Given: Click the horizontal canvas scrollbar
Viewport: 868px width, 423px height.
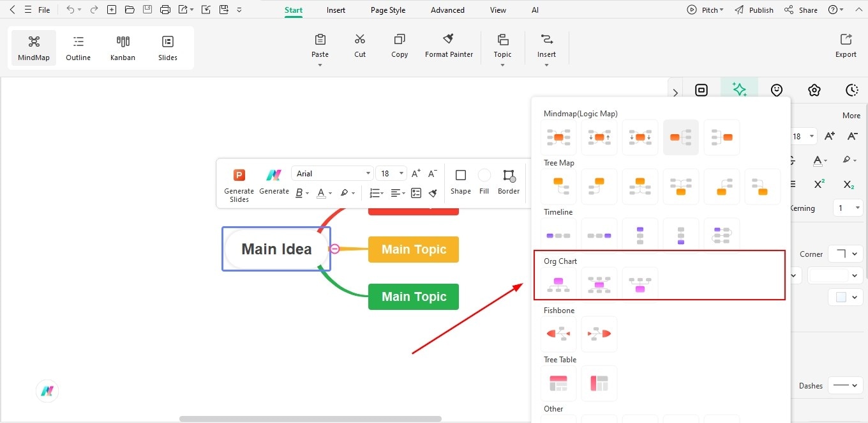Looking at the screenshot, I should (x=310, y=419).
